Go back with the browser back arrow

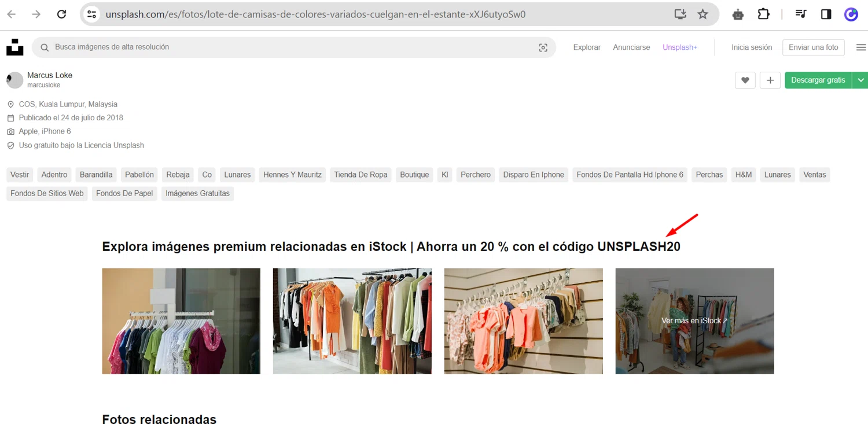tap(12, 14)
